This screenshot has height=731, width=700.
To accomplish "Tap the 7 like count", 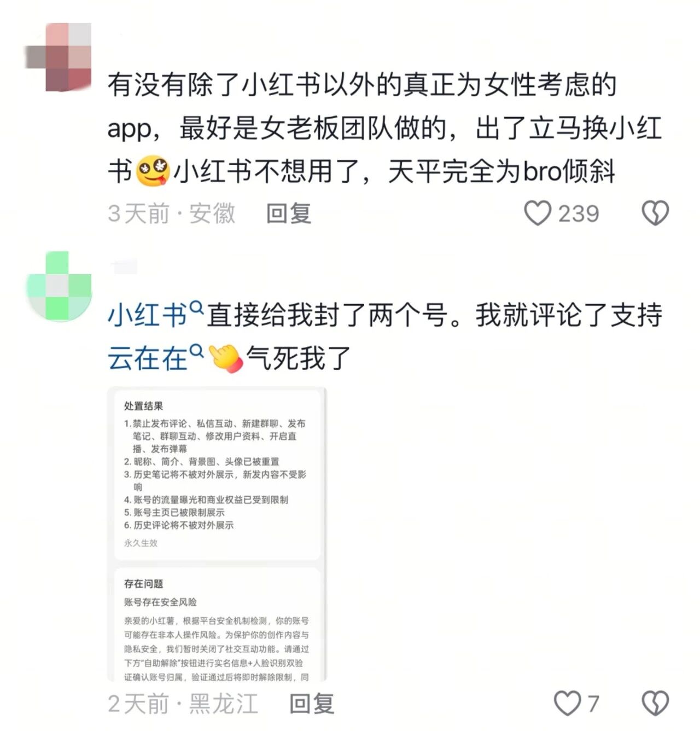I will pos(593,704).
